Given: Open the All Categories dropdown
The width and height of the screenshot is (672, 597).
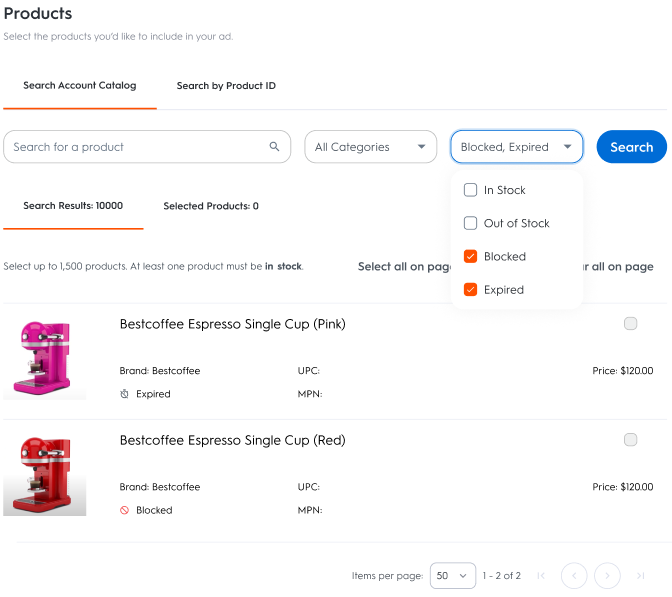Looking at the screenshot, I should [x=370, y=147].
